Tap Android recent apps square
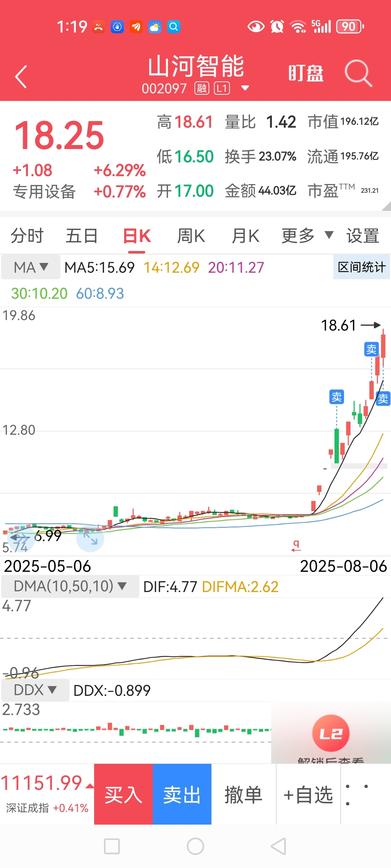The image size is (391, 868). (x=112, y=846)
